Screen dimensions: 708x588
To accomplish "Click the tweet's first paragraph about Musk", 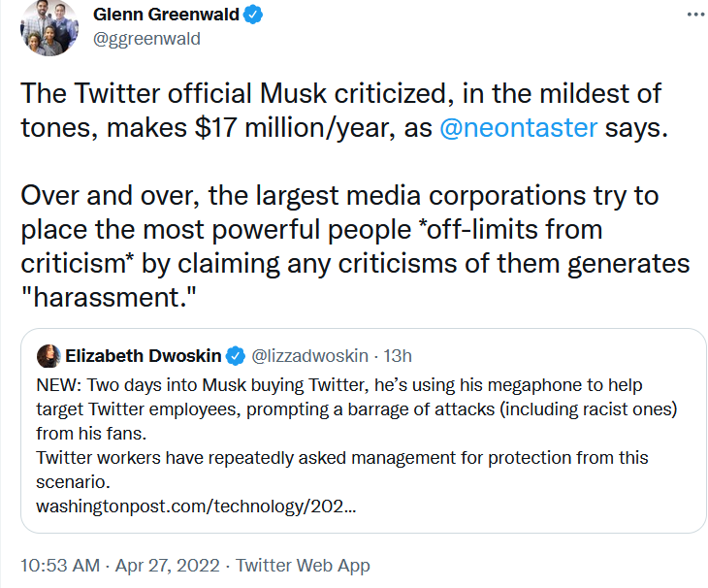I will tap(339, 111).
